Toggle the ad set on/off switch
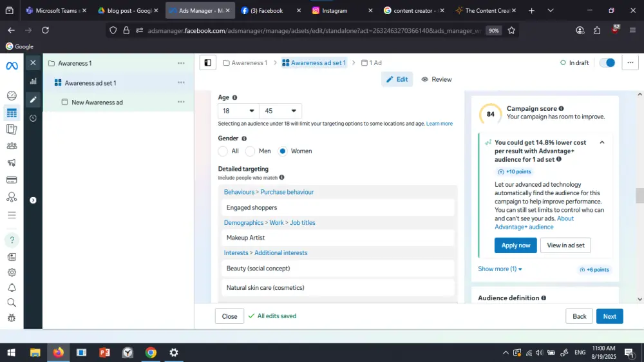 (607, 63)
